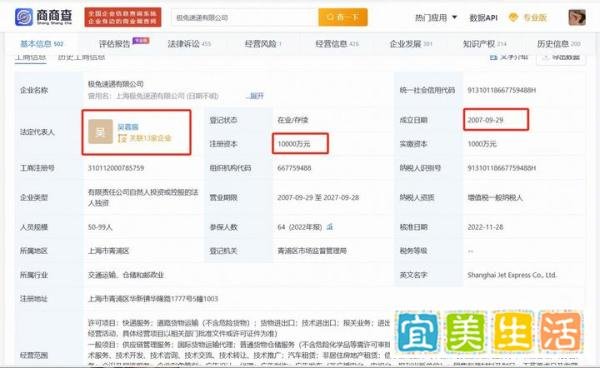Open the red banner ad beside the logo
This screenshot has width=600, height=368.
click(123, 17)
